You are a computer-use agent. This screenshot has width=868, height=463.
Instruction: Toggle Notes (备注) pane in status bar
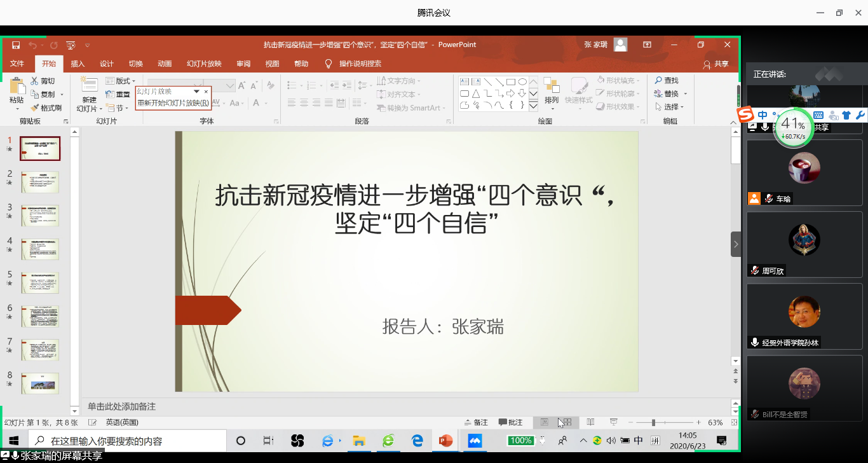click(477, 422)
